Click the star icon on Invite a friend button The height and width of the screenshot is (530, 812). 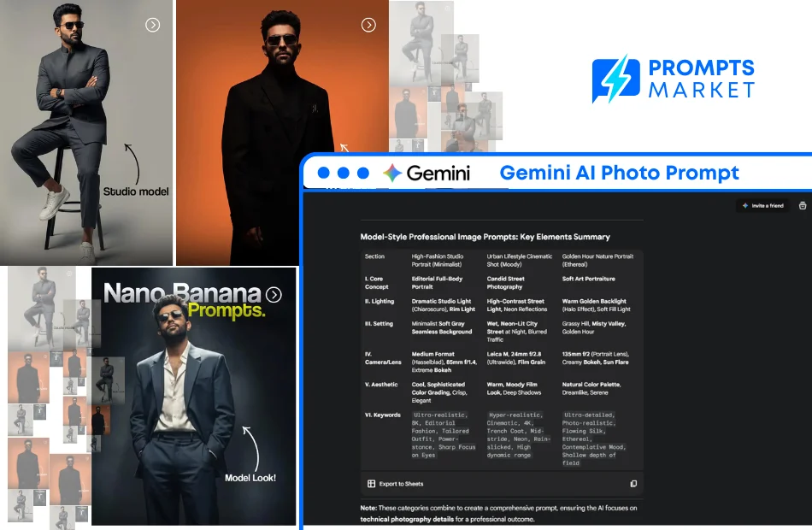[x=744, y=205]
